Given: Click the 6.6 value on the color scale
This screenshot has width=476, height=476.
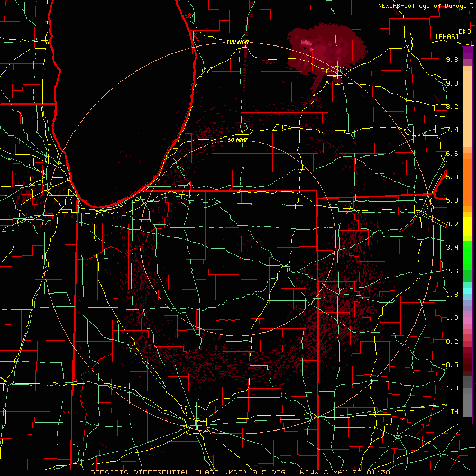Looking at the screenshot, I should (452, 153).
